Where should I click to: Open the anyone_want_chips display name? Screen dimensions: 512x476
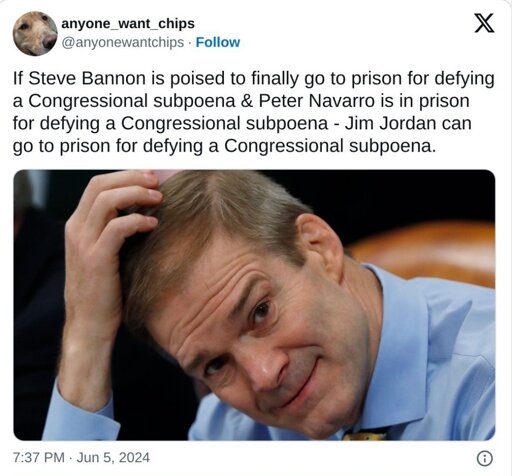[128, 24]
